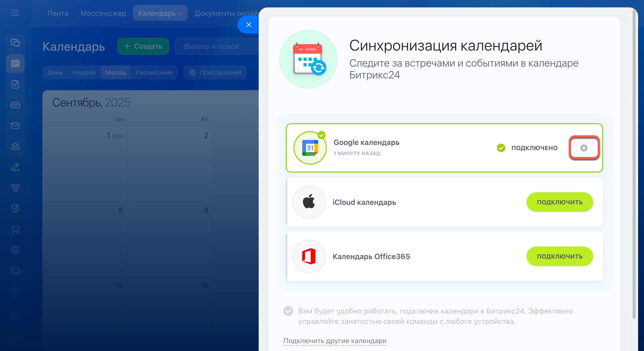
Task: Open messenger chats sidebar icon
Action: [x=15, y=43]
